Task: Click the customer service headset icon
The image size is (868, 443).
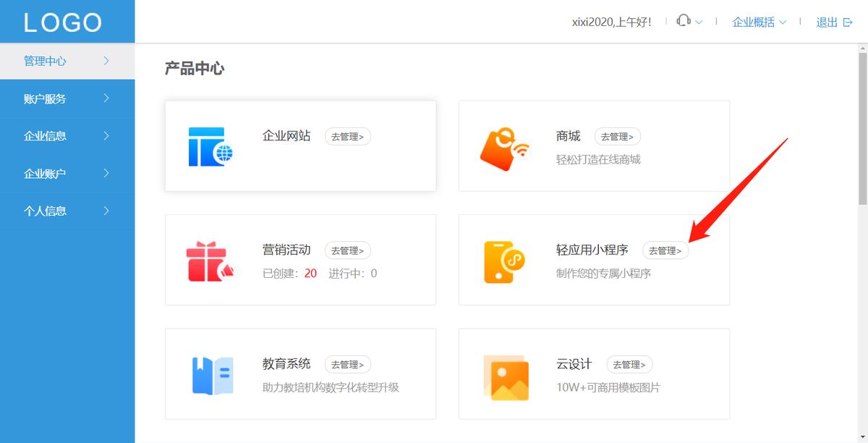Action: coord(683,22)
